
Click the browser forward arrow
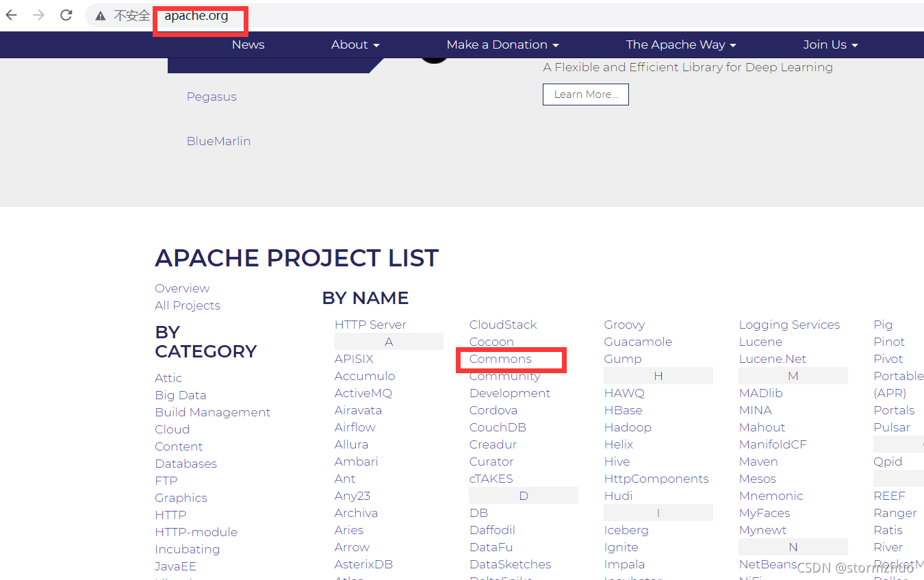[39, 15]
